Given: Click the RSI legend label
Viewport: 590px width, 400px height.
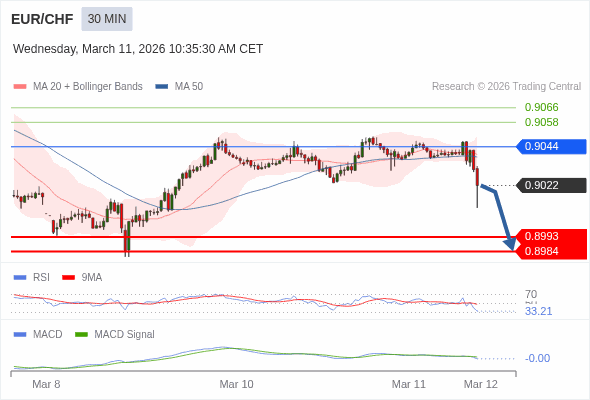Looking at the screenshot, I should click(x=41, y=278).
